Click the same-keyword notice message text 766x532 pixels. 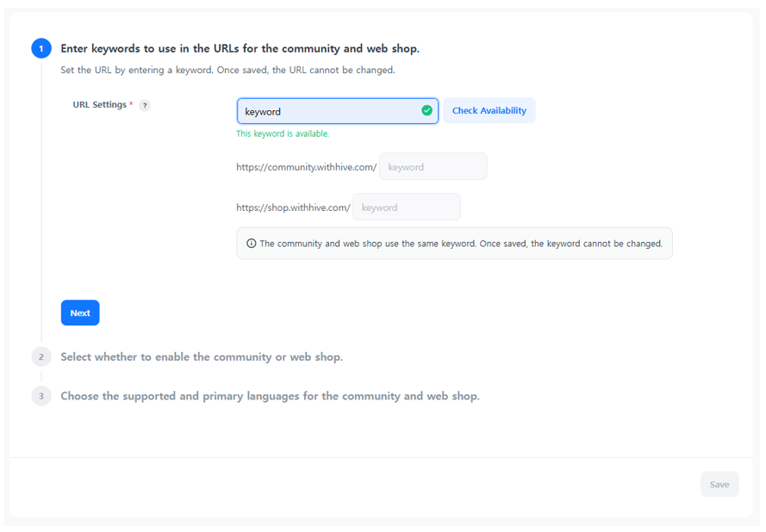click(x=460, y=244)
